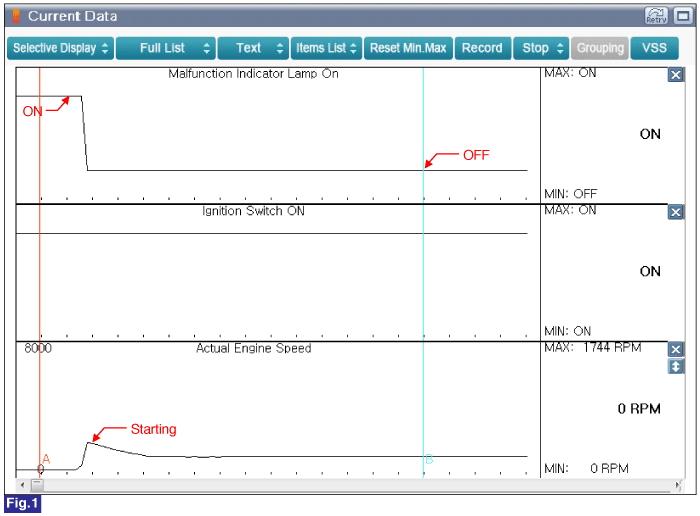
Task: Maximize the Current Data window
Action: click(x=683, y=16)
